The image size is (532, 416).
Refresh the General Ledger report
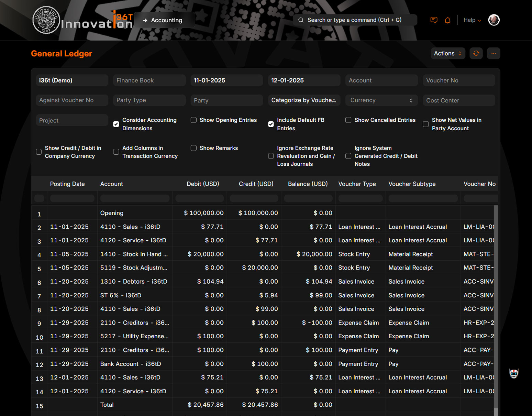476,53
